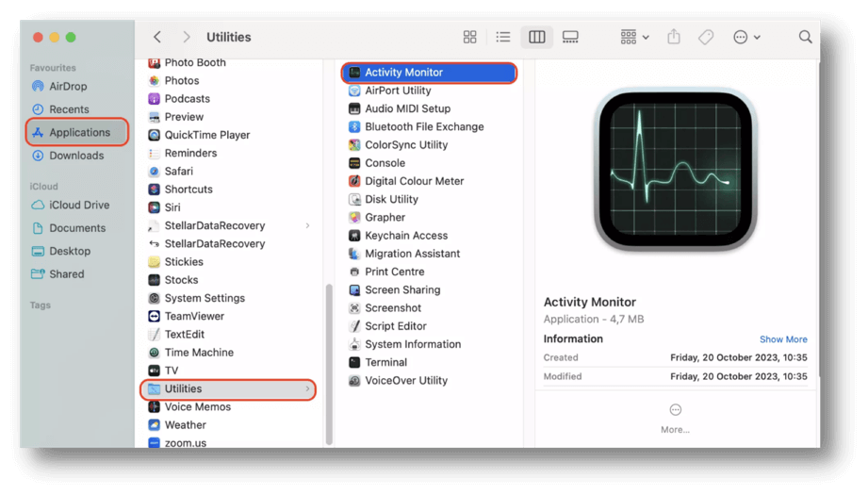Switch to gallery view

[x=570, y=37]
